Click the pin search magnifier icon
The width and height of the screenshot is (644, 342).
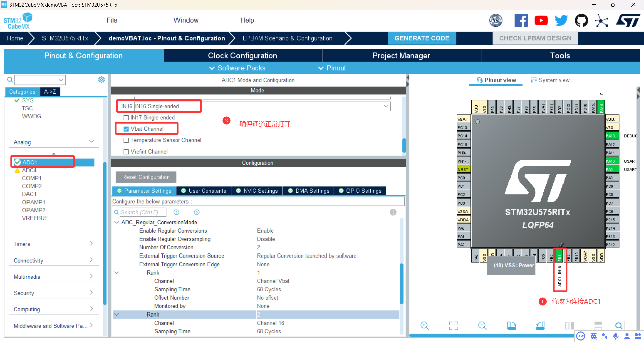pyautogui.click(x=619, y=326)
